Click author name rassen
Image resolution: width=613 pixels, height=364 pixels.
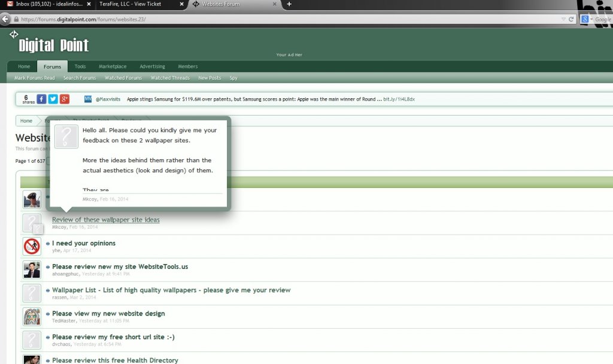(x=59, y=297)
